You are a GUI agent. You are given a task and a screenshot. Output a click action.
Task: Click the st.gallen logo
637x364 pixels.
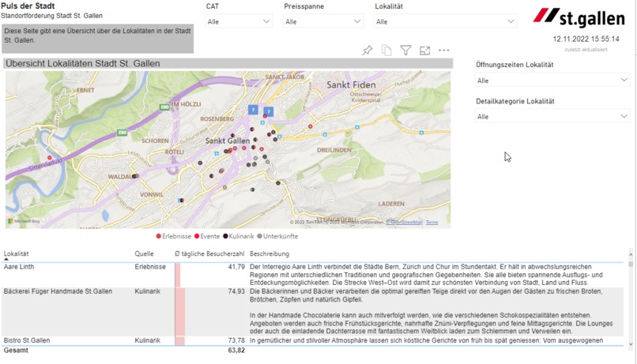[x=579, y=17]
